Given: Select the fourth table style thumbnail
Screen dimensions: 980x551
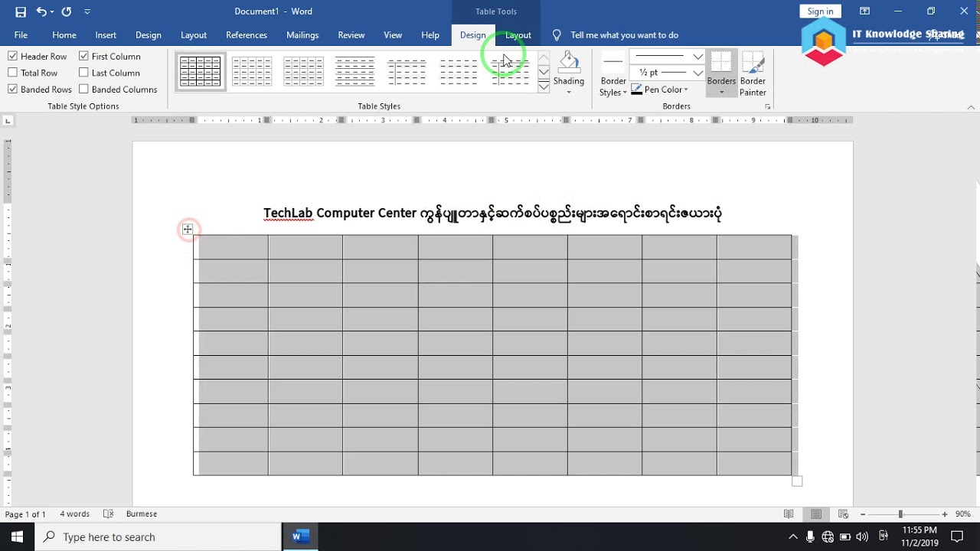Looking at the screenshot, I should [x=355, y=72].
